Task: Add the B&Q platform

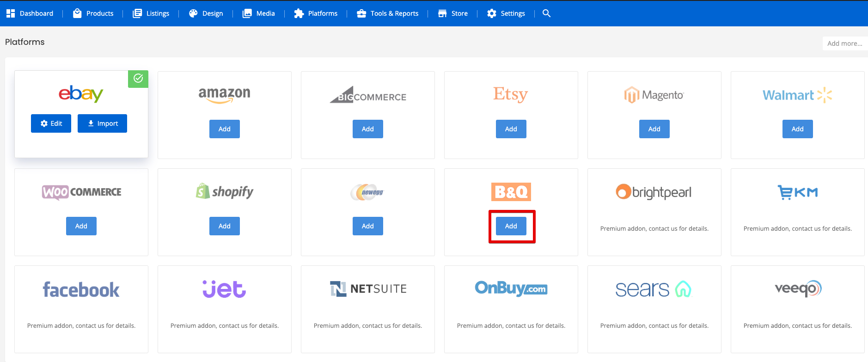Action: pos(511,226)
